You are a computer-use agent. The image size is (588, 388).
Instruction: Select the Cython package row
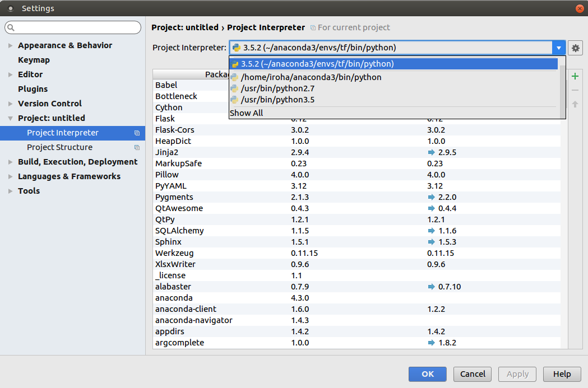(191, 107)
